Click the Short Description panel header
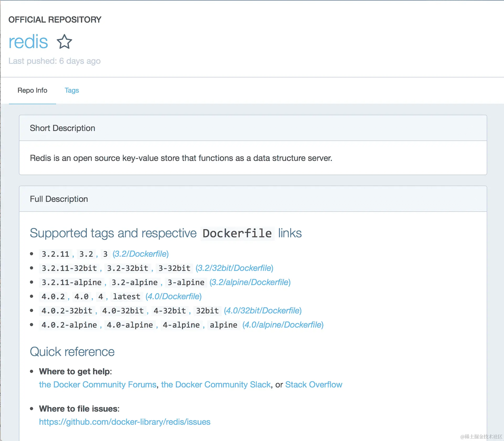 click(x=62, y=128)
